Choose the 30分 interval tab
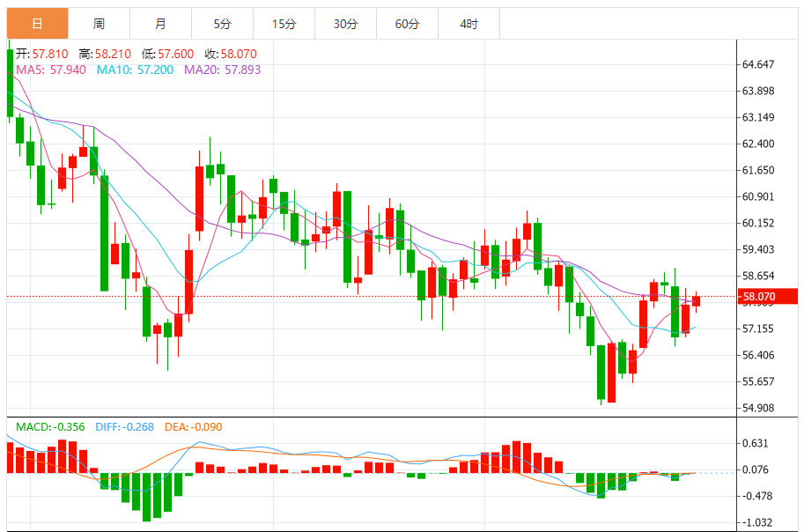This screenshot has width=804, height=532. click(345, 24)
